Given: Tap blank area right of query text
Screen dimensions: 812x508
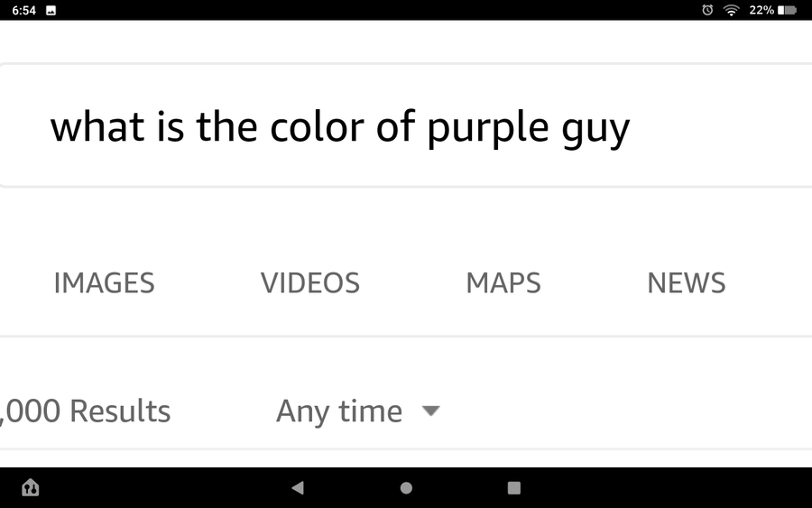Looking at the screenshot, I should [722, 126].
